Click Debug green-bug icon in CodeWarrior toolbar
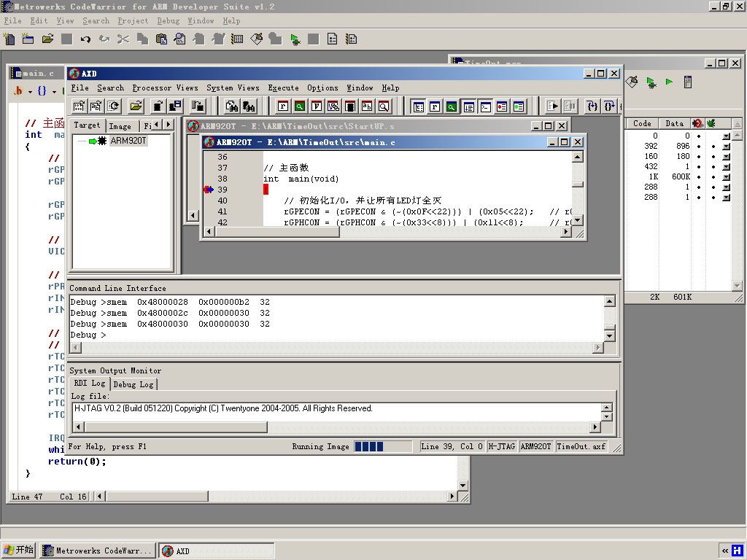Image resolution: width=747 pixels, height=560 pixels. click(295, 39)
